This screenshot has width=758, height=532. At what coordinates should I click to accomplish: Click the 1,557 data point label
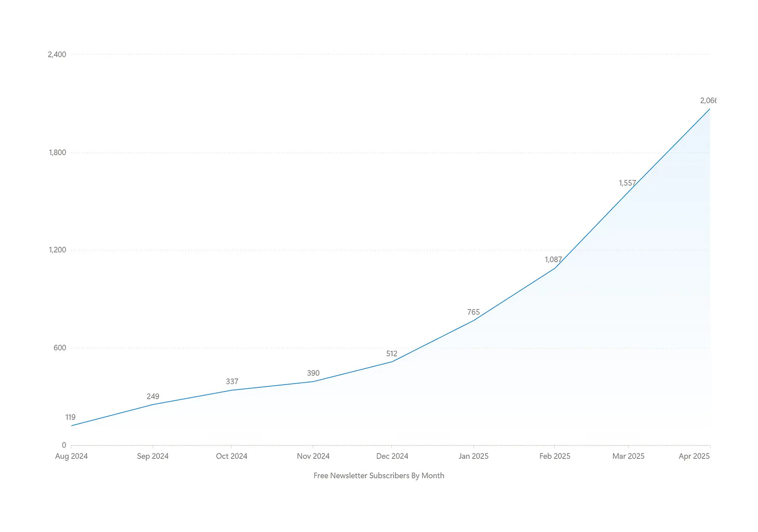tap(627, 183)
